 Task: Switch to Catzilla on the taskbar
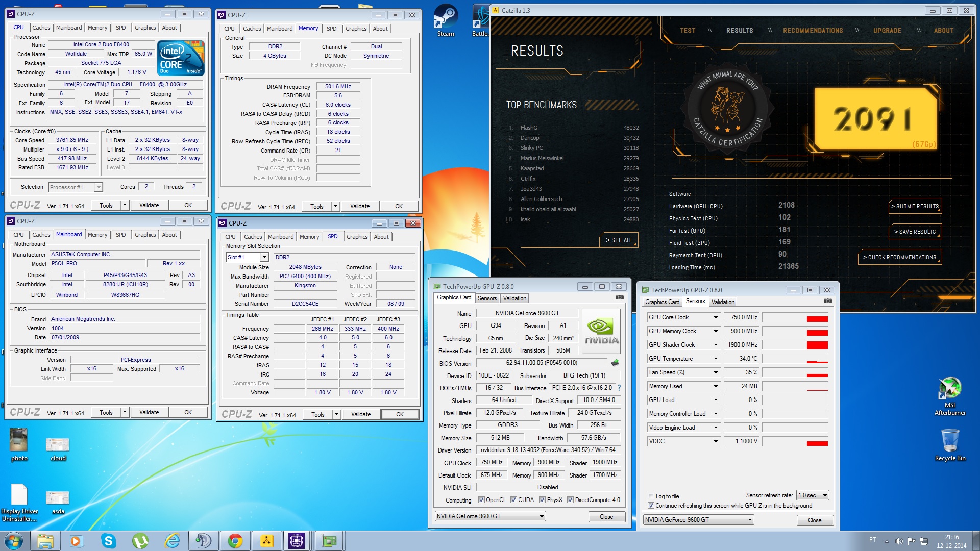(x=266, y=541)
